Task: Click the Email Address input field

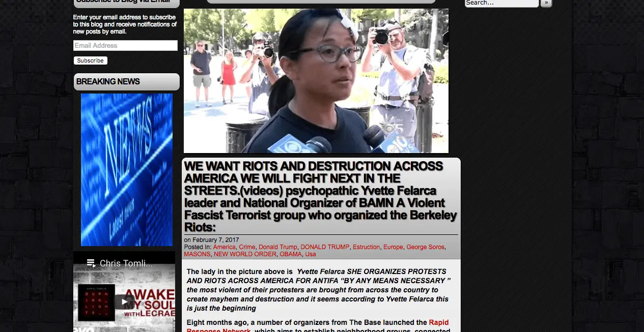Action: point(125,46)
